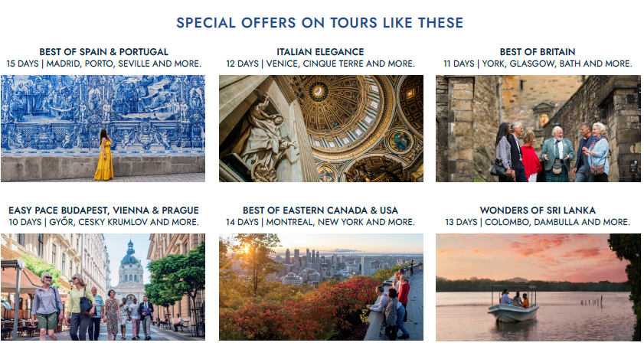The image size is (644, 346).
Task: Click the Italian Elegance dome ceiling image
Action: [x=320, y=128]
